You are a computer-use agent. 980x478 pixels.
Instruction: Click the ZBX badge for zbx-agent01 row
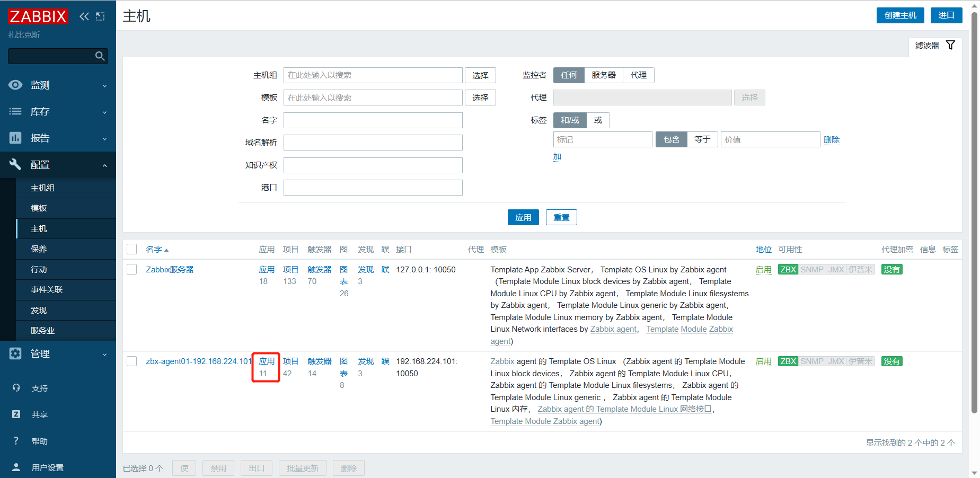click(788, 361)
